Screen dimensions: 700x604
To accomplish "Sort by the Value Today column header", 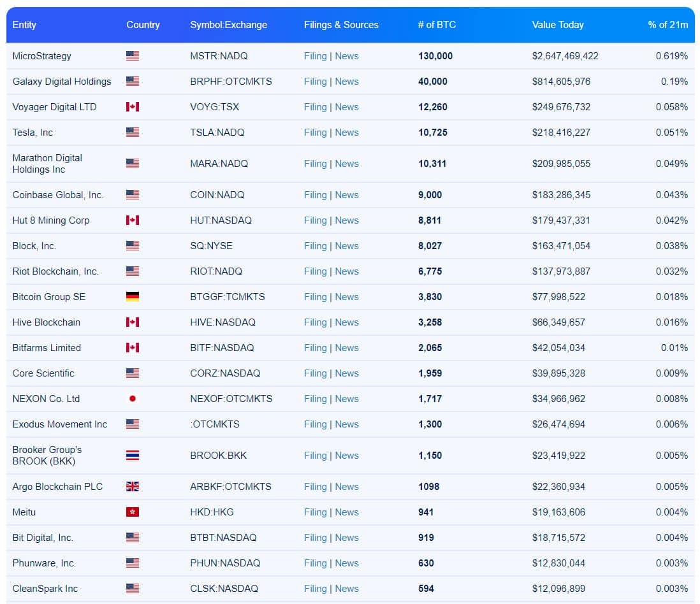I will coord(558,25).
